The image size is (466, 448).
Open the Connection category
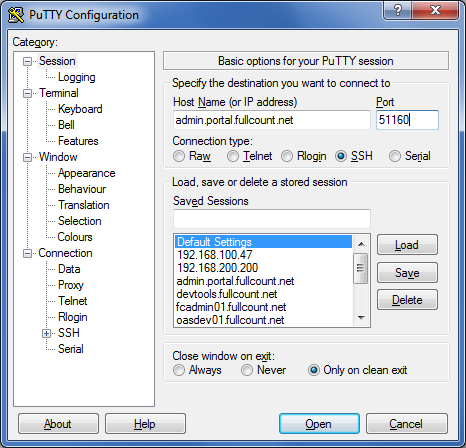tap(65, 253)
